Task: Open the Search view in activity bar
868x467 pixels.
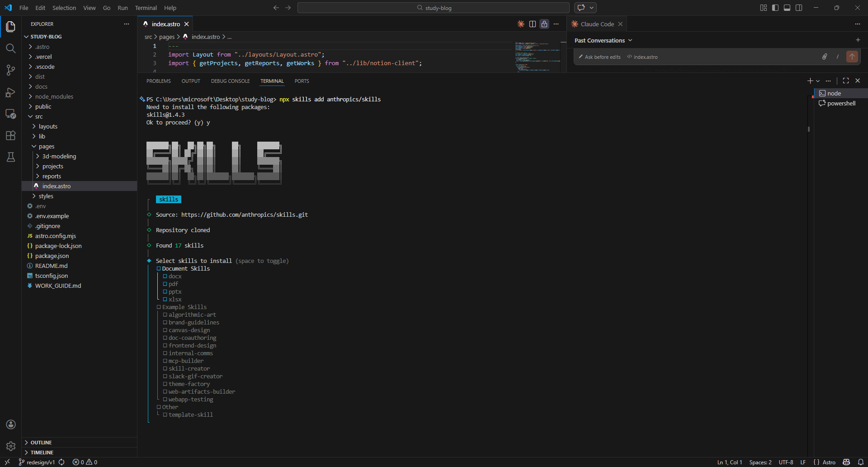Action: (11, 48)
